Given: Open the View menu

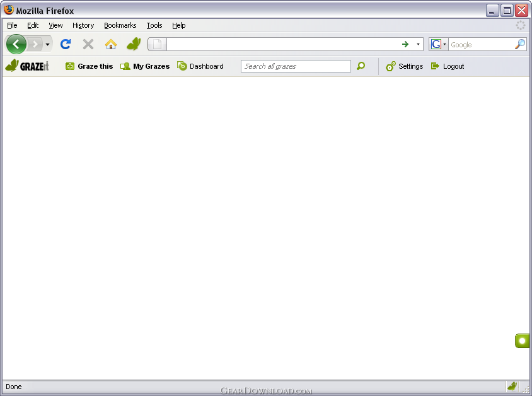Looking at the screenshot, I should (55, 25).
